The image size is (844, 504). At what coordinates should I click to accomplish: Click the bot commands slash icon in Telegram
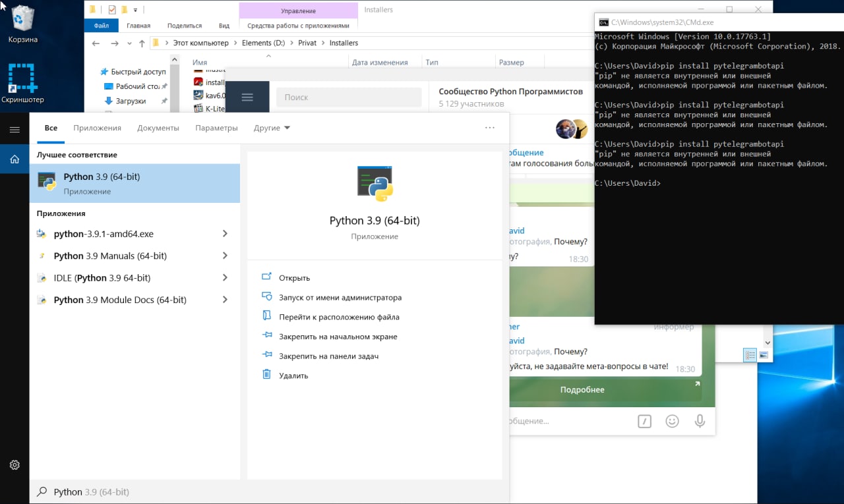coord(644,421)
